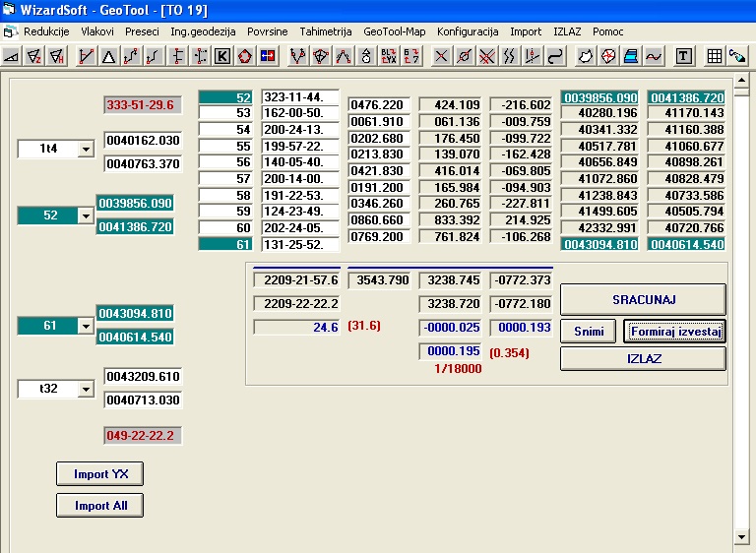Click the single crossed lines intersection icon

(441, 56)
